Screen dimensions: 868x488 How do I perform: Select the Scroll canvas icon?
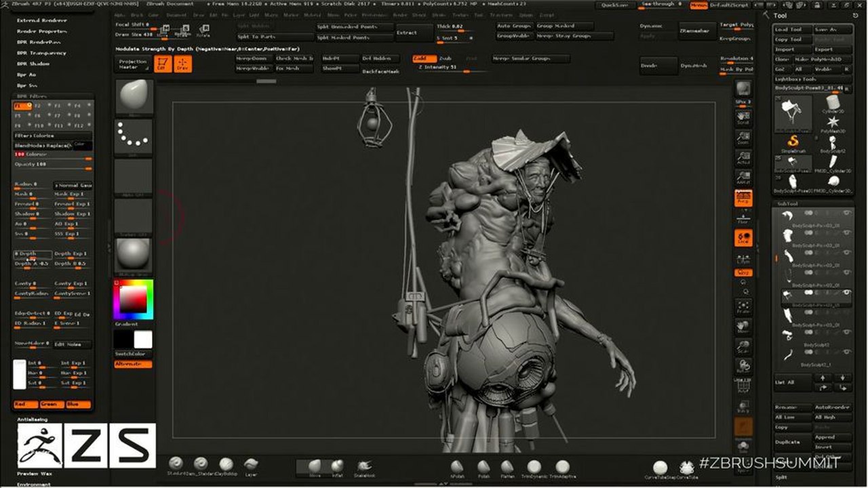point(744,117)
